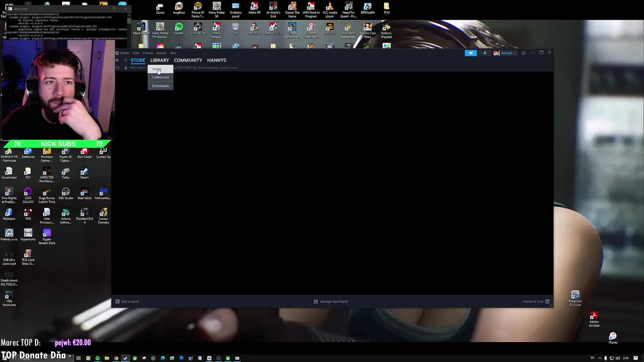The width and height of the screenshot is (644, 362).
Task: Select VLC media player desktop icon
Action: (x=330, y=10)
